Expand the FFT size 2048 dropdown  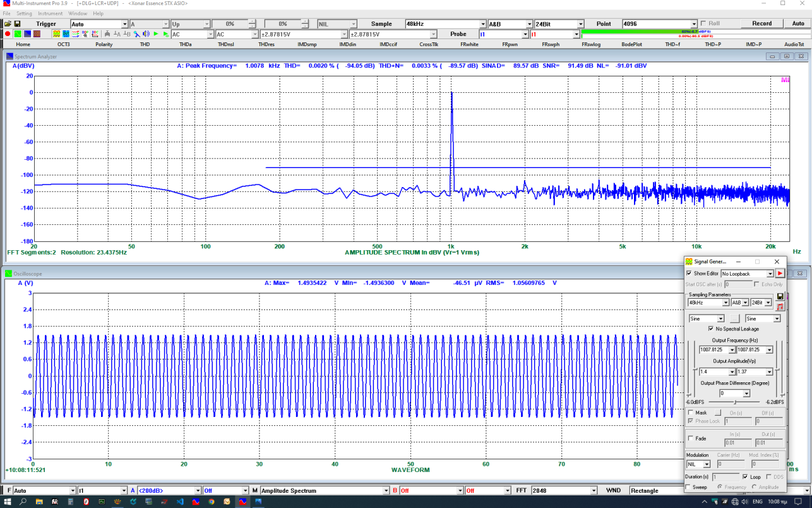click(593, 491)
